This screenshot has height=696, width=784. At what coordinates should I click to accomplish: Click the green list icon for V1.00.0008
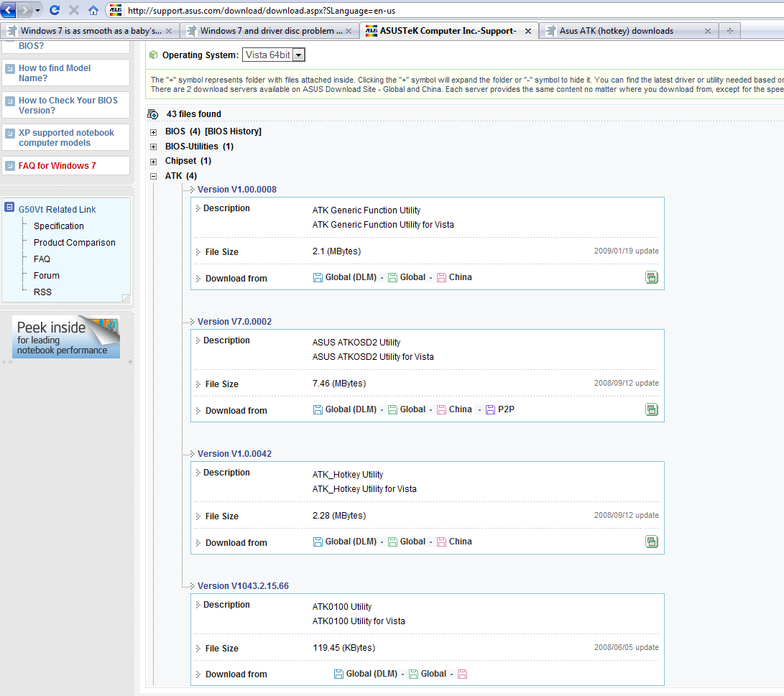[x=652, y=277]
